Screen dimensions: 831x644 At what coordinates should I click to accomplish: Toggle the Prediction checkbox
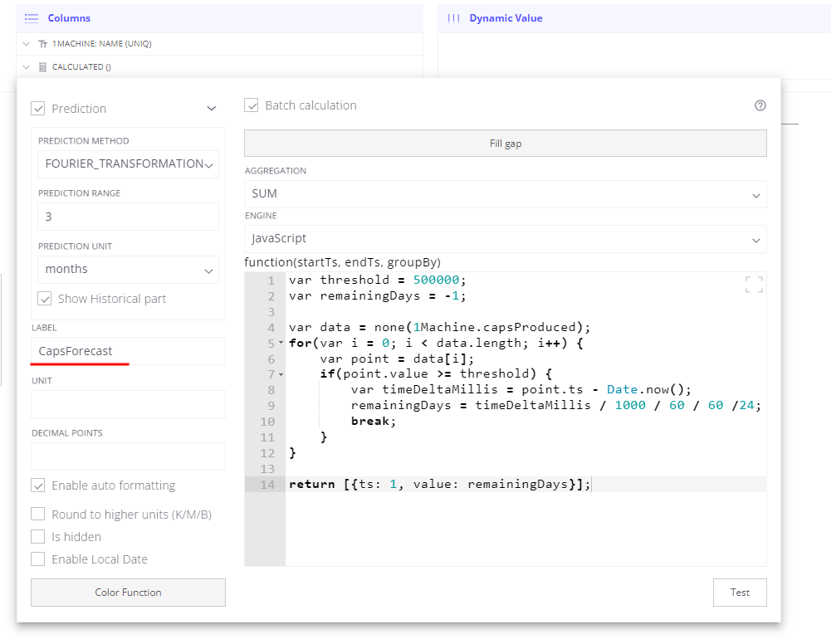pos(38,109)
